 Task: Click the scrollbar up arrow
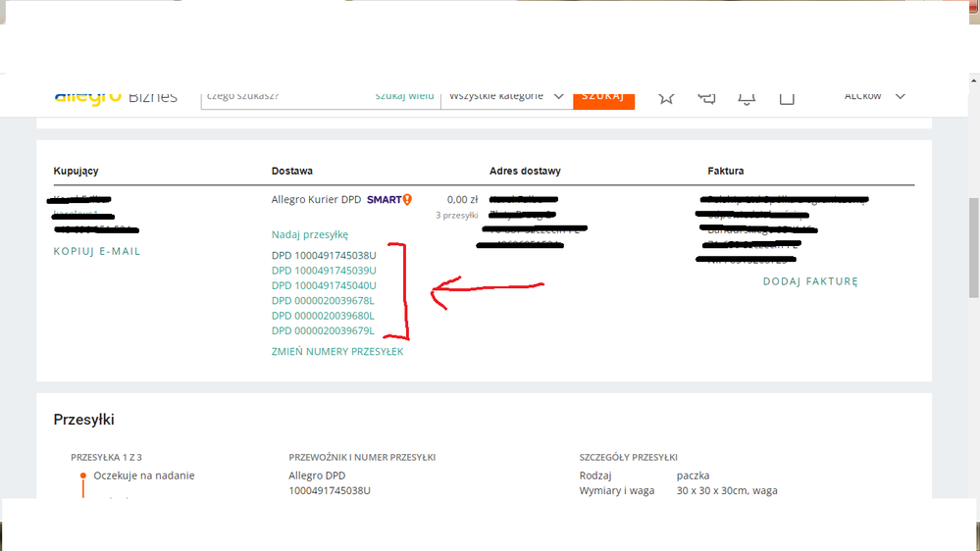coord(974,80)
